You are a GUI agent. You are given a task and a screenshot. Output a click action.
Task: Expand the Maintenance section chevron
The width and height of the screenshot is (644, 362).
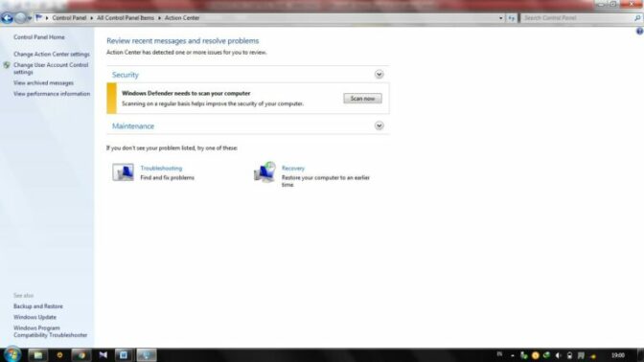point(379,125)
